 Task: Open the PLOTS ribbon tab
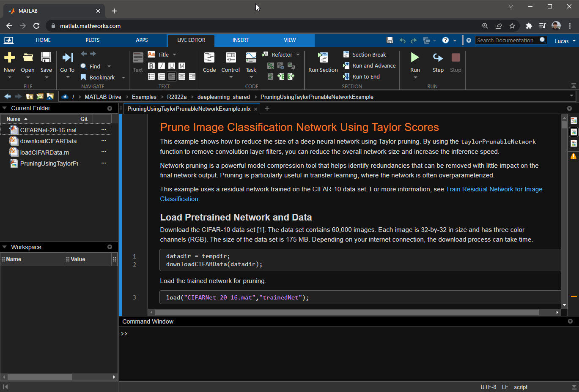click(92, 40)
